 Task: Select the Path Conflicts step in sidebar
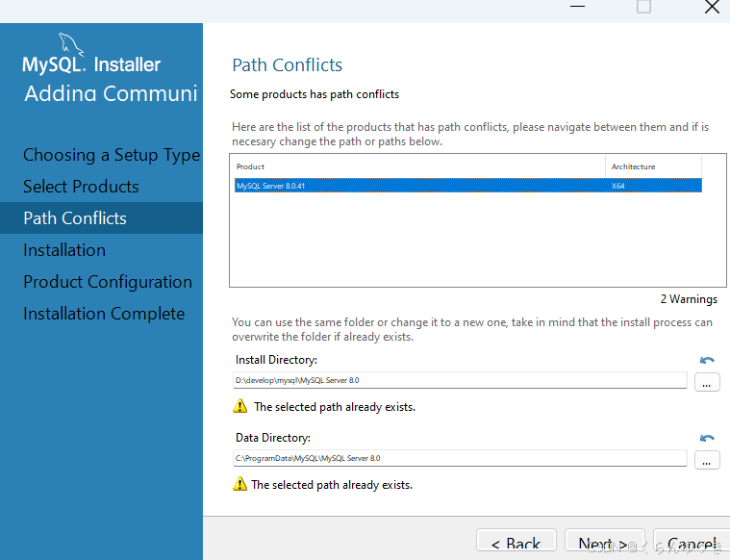(x=101, y=218)
